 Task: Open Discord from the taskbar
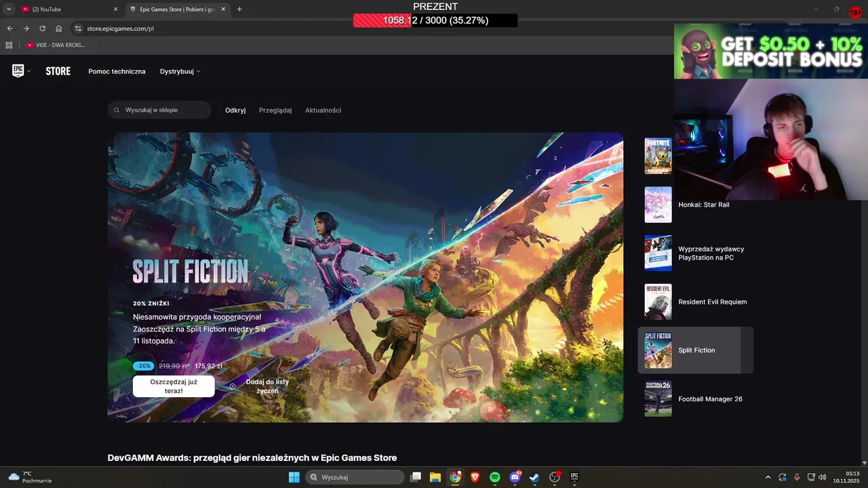pos(515,477)
